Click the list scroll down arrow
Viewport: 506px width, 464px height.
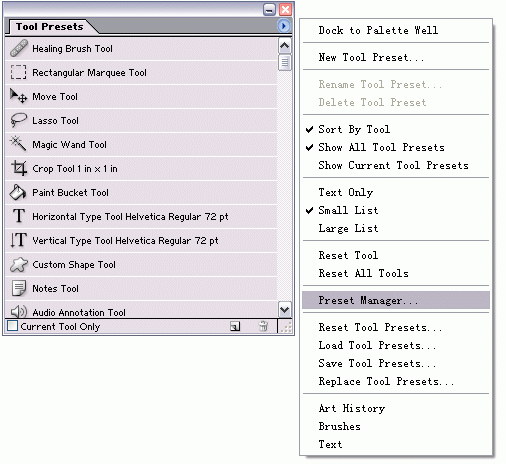point(285,310)
